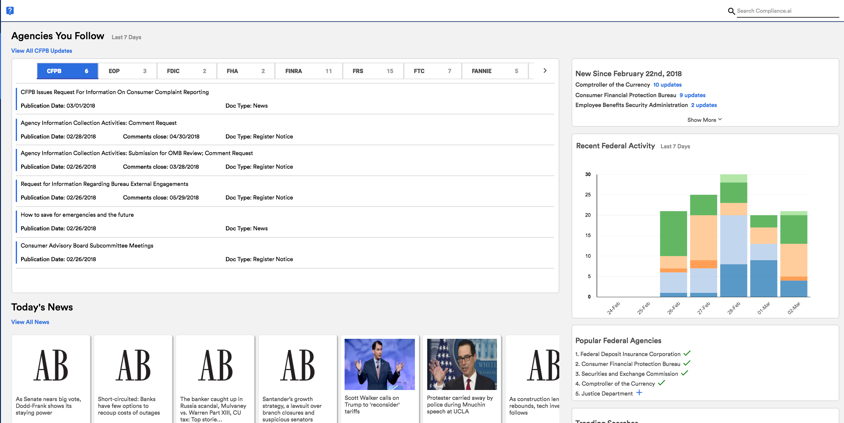Select the FDIC agency tab
Screen dimensions: 844x423
coord(187,71)
